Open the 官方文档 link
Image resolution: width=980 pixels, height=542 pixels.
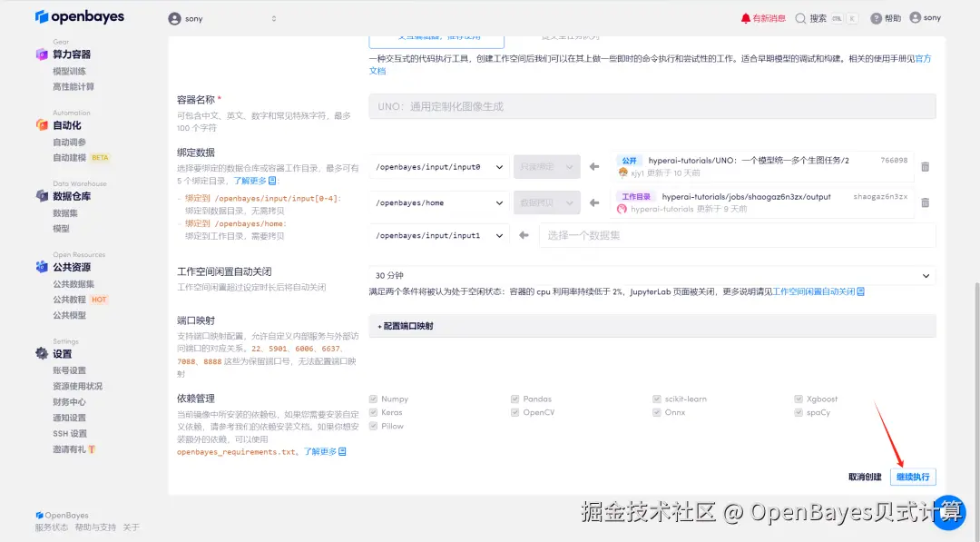(x=923, y=58)
